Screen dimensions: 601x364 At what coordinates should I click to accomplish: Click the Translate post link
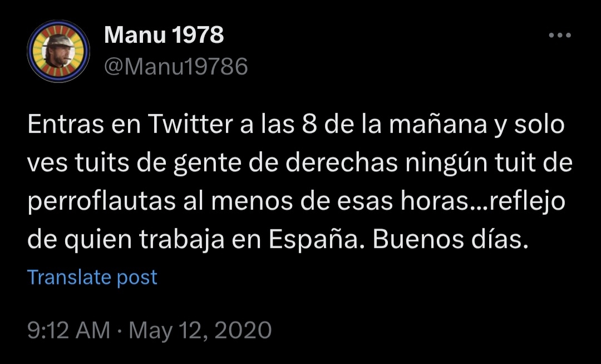92,277
